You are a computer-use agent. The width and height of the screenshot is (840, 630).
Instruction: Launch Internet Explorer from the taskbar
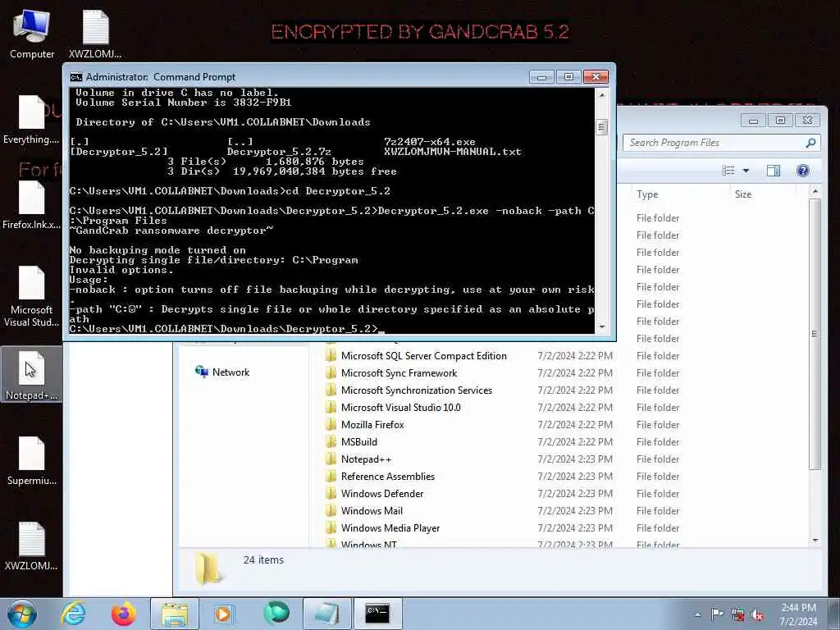pyautogui.click(x=73, y=614)
